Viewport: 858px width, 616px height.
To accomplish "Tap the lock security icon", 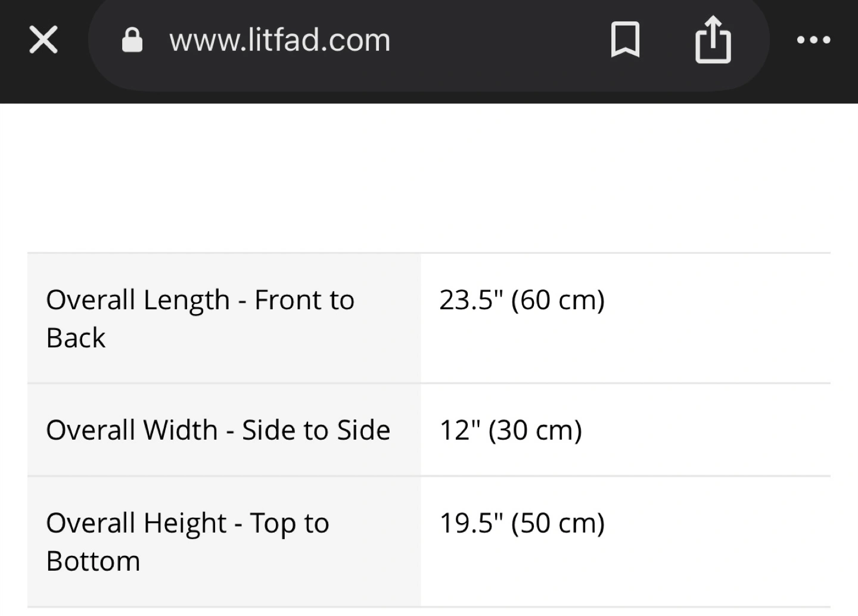I will click(x=132, y=41).
